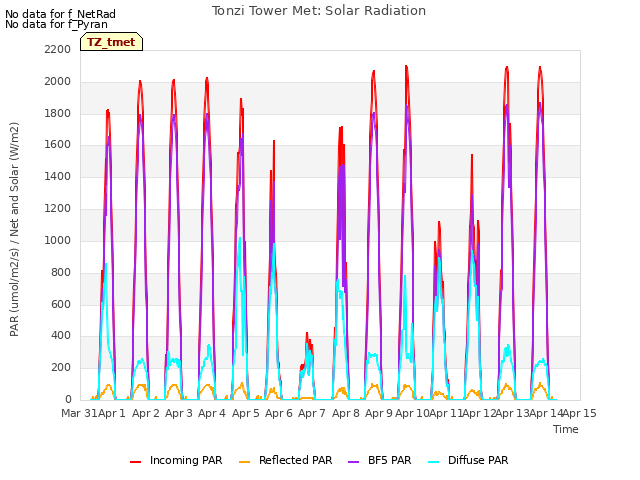The width and height of the screenshot is (640, 480).
Task: Click the 600 y-axis tick value
Action: pyautogui.click(x=61, y=304)
